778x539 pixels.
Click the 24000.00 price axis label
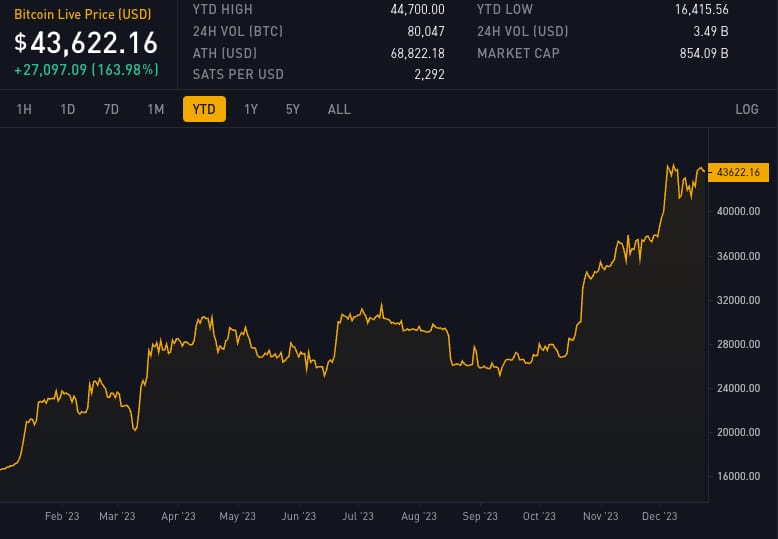click(738, 388)
